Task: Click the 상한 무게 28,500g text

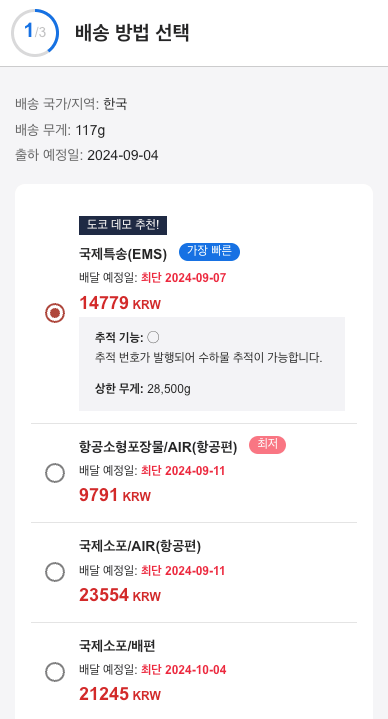Action: coord(143,389)
